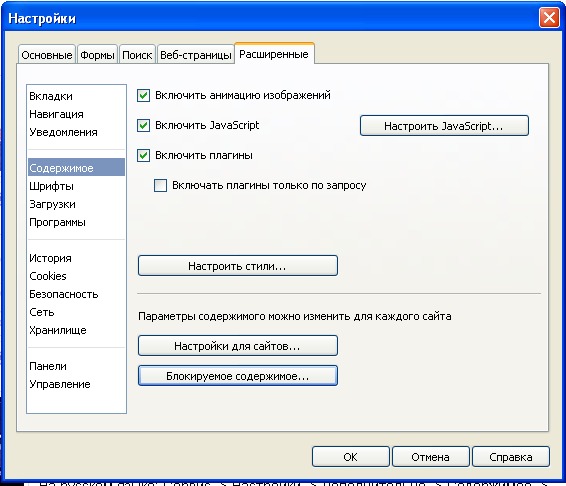The width and height of the screenshot is (566, 486).
Task: Go to the Поиск tab
Action: [137, 55]
